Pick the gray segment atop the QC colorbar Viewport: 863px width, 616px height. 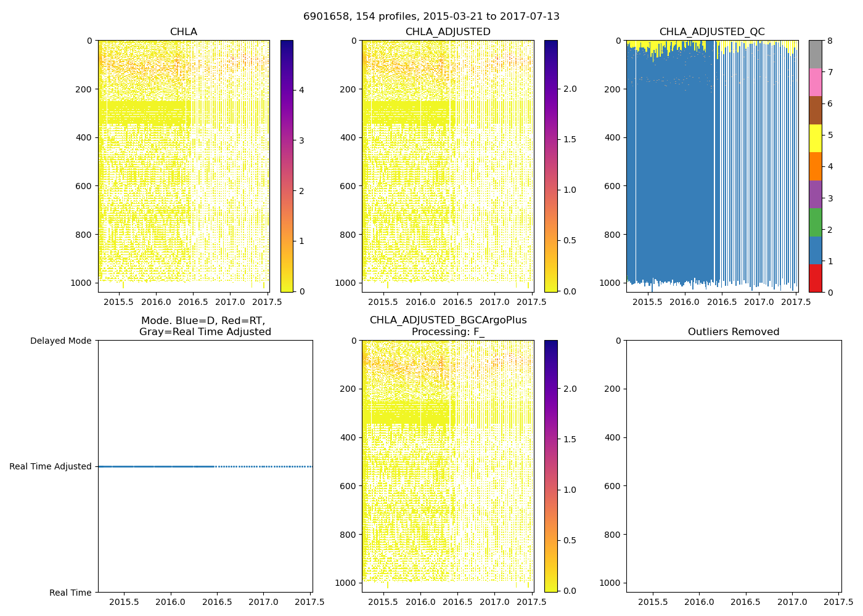point(815,54)
